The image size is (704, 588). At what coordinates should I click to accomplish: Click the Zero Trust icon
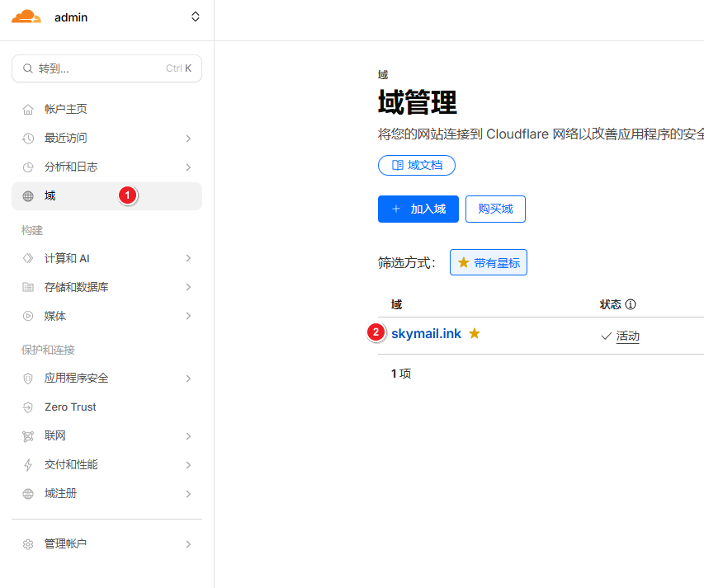click(28, 407)
